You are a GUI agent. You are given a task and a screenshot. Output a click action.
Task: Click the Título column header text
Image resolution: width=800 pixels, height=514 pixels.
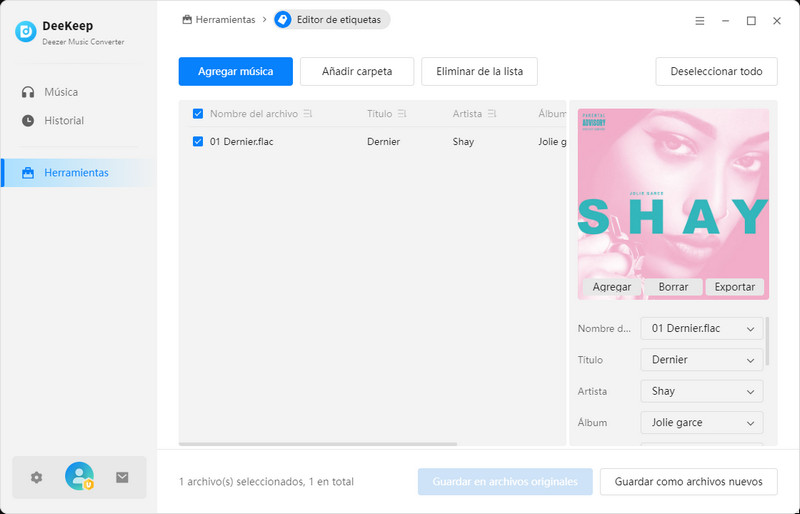pos(380,113)
